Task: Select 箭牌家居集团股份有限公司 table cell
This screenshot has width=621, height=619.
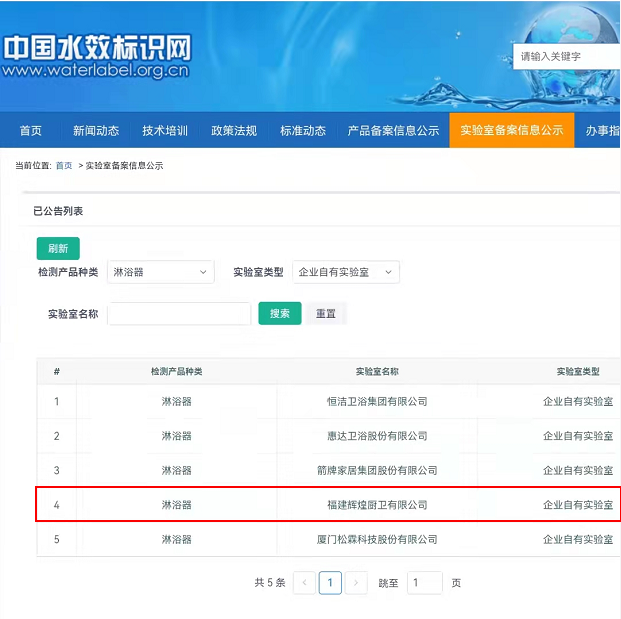Action: [377, 470]
